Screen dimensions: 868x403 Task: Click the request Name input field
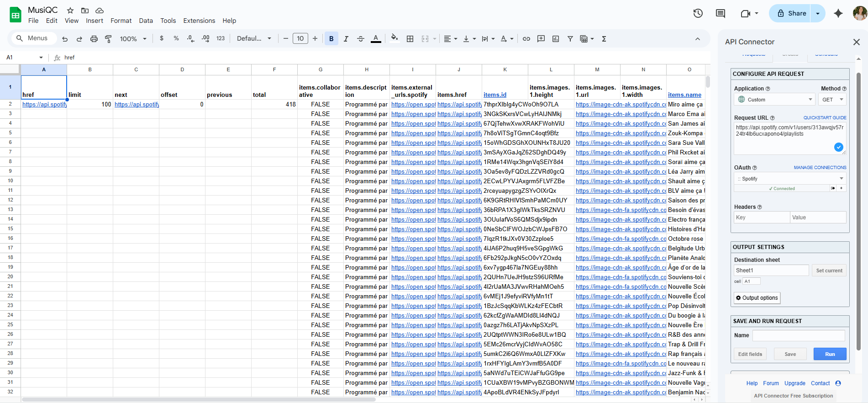click(x=799, y=335)
